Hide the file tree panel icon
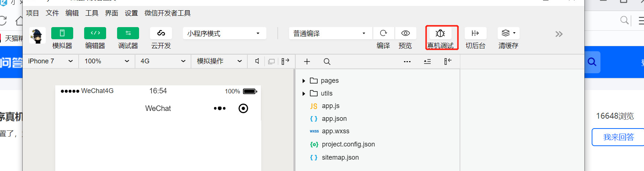 (x=448, y=61)
